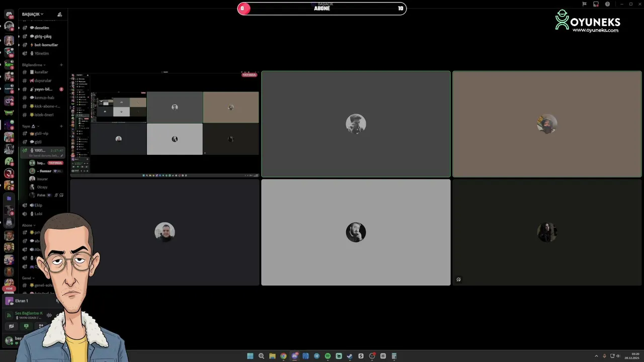Select the green-outlined speaking participant tile
This screenshot has width=644, height=362.
click(x=356, y=124)
